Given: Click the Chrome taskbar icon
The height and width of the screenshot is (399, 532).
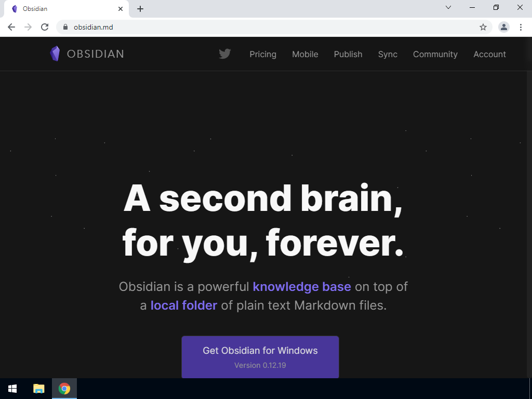Looking at the screenshot, I should coord(64,389).
